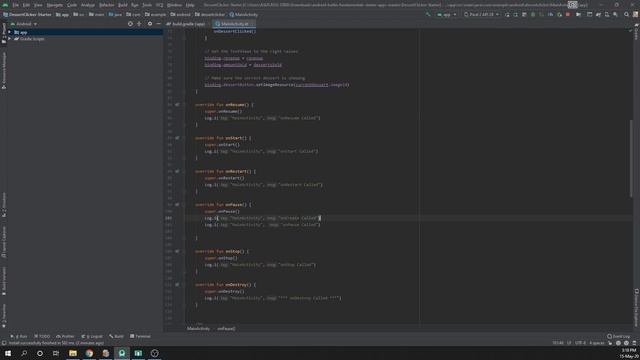Click the override gutter icon beside onDestroy
The image size is (640, 360).
click(x=177, y=284)
